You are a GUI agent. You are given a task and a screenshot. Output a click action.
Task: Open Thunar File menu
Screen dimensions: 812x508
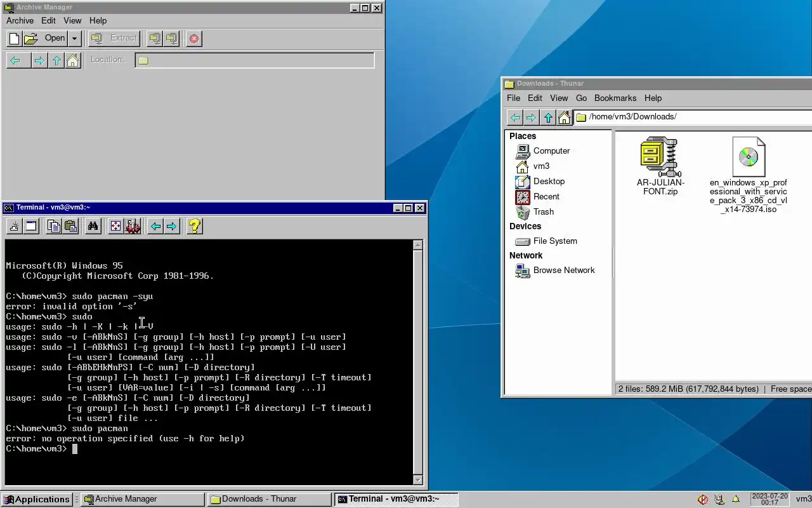coord(513,98)
